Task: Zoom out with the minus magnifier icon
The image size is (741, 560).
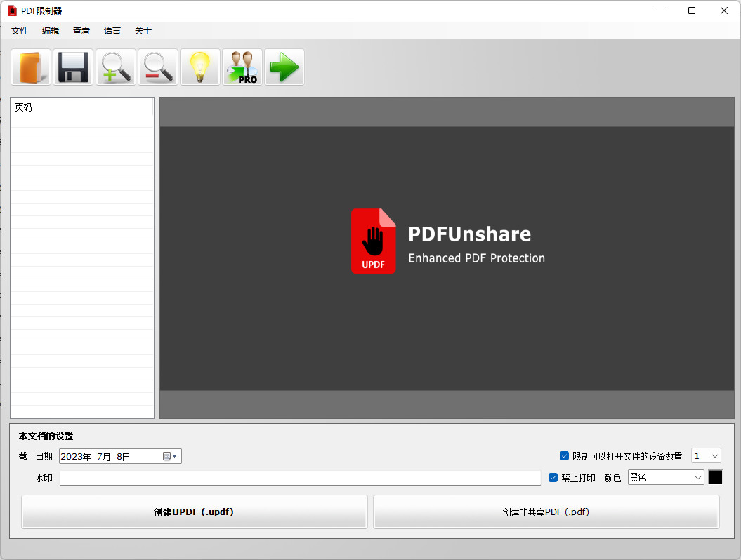Action: (x=158, y=67)
